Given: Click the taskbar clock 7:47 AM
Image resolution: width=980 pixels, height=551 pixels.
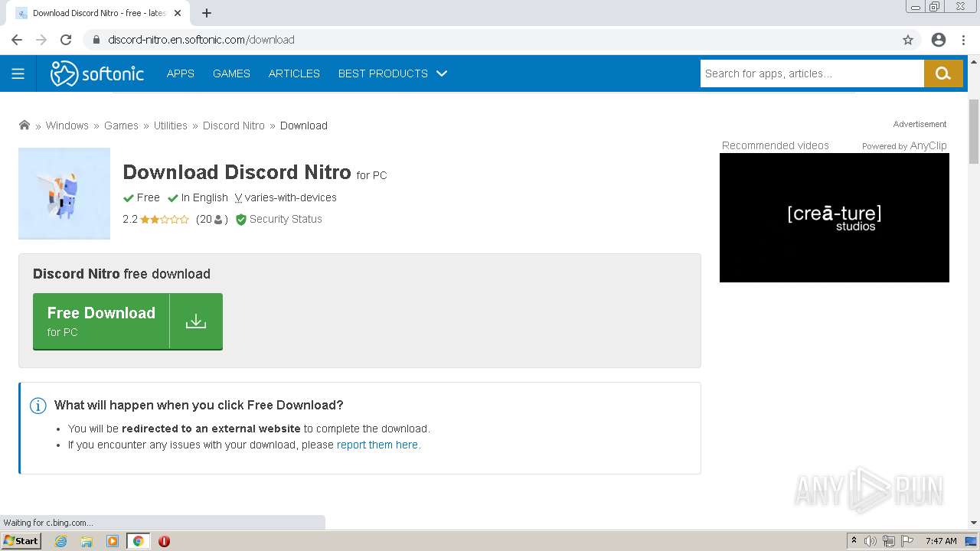Looking at the screenshot, I should point(941,541).
